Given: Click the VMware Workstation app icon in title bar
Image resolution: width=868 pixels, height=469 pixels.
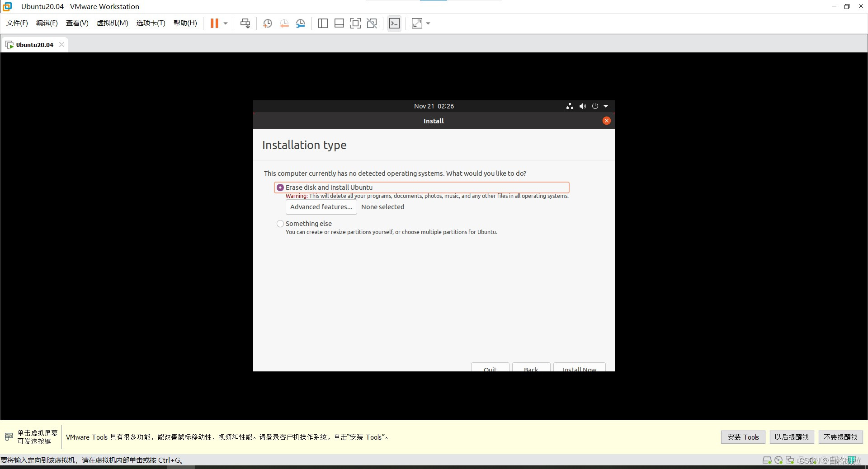Looking at the screenshot, I should click(x=7, y=6).
